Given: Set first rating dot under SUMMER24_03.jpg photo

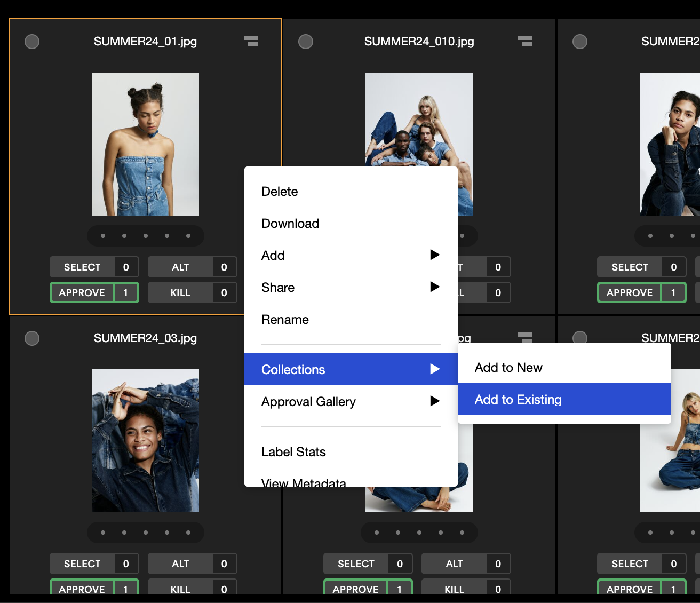Looking at the screenshot, I should pos(103,533).
